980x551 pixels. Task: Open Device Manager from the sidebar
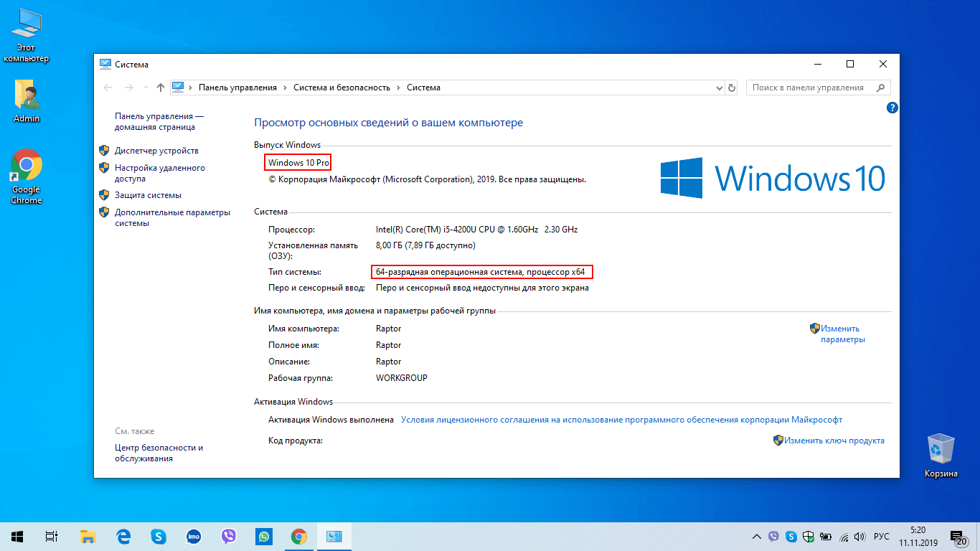click(156, 151)
